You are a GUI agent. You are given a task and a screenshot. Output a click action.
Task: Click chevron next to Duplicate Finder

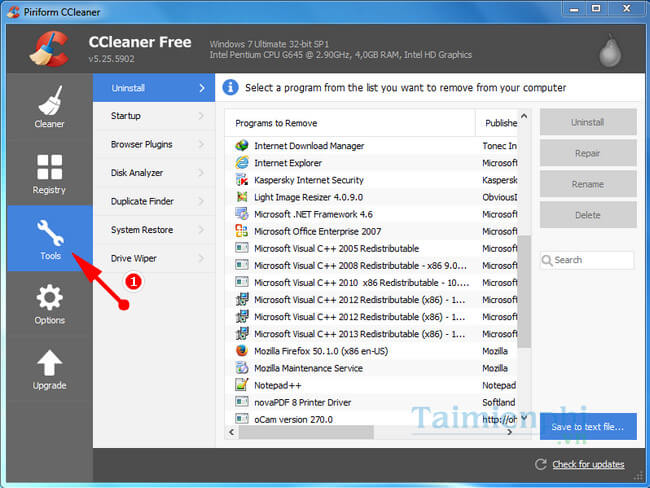click(x=201, y=202)
